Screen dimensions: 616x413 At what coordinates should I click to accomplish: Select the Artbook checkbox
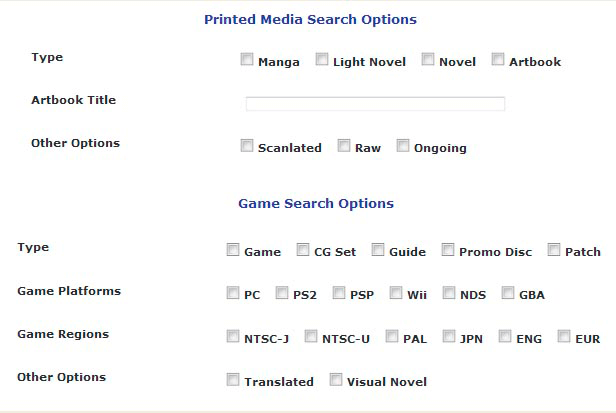[498, 59]
